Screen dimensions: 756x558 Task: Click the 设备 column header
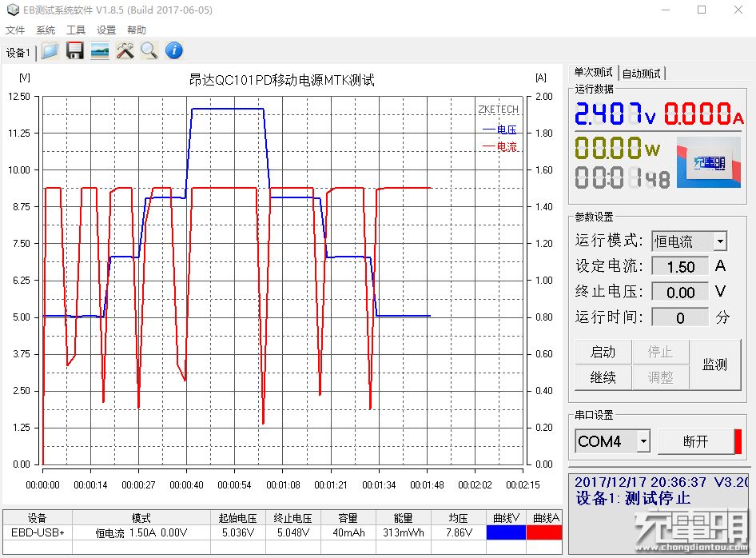(38, 518)
